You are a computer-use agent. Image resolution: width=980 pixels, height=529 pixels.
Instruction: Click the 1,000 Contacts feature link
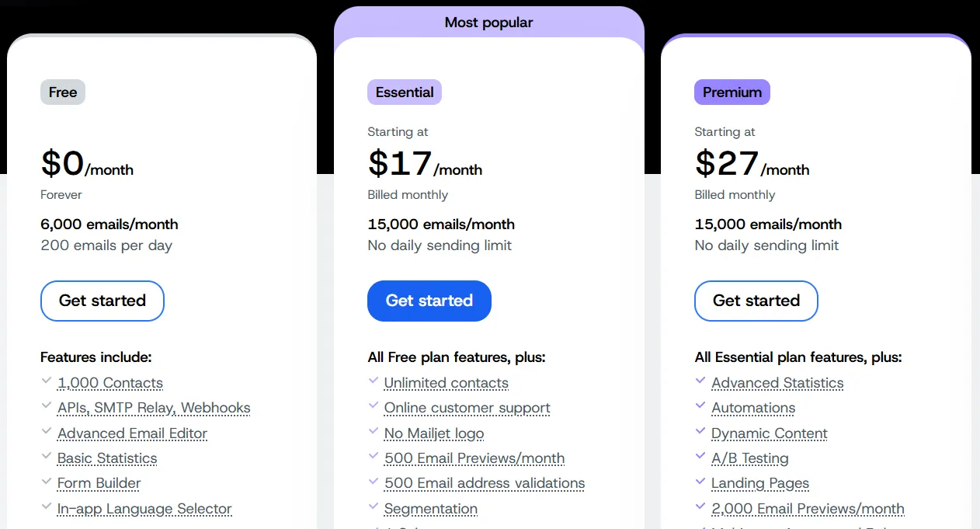point(110,383)
